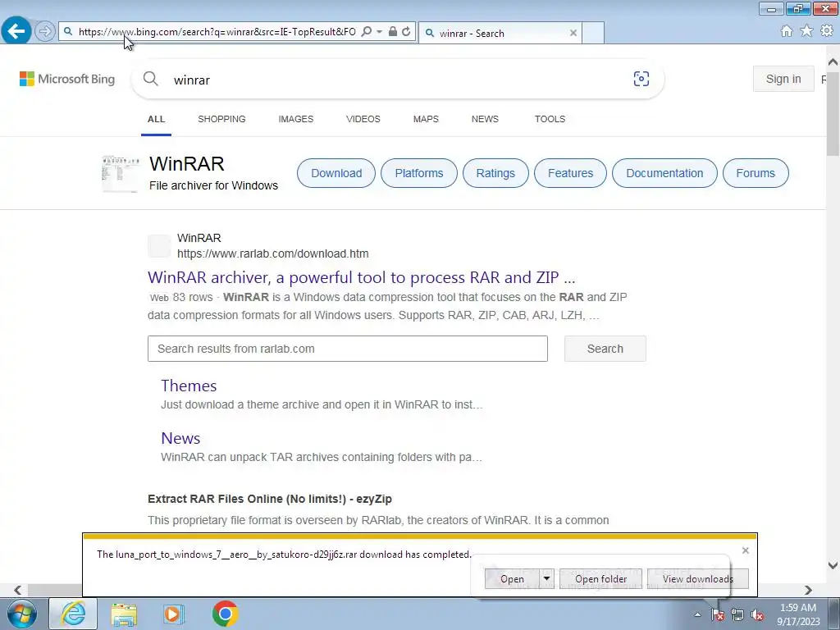Image resolution: width=840 pixels, height=630 pixels.
Task: Click the WinRAR thumbnail image
Action: click(121, 174)
